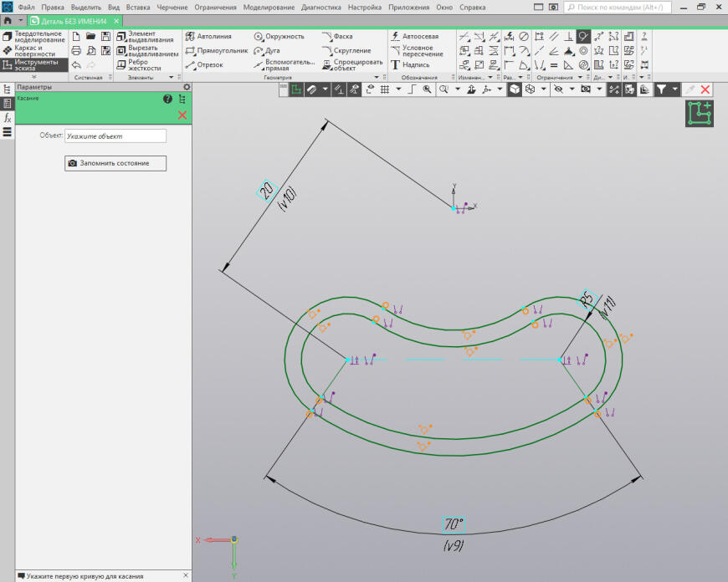The height and width of the screenshot is (582, 728).
Task: Toggle the active tangency constraint button
Action: point(583,36)
